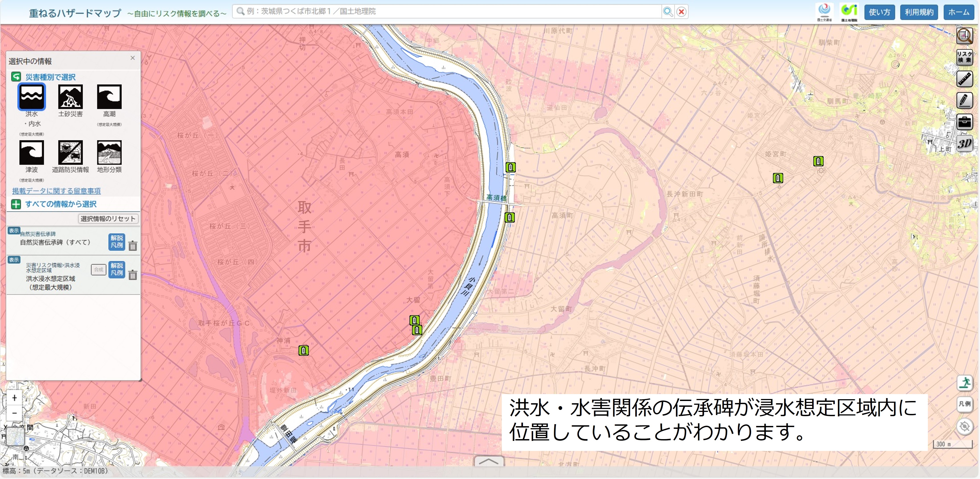Delete the 自然災害伝承碑 layer with trash icon

click(132, 246)
